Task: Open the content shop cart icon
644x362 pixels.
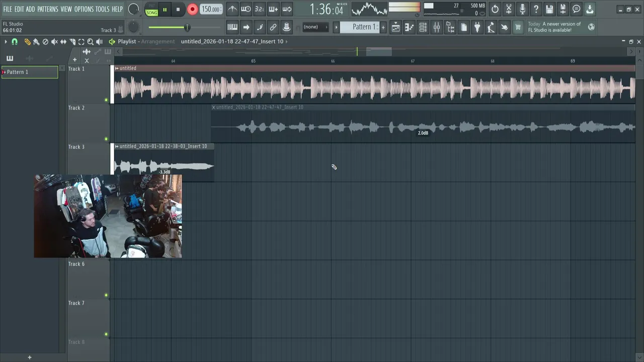Action: (x=518, y=27)
